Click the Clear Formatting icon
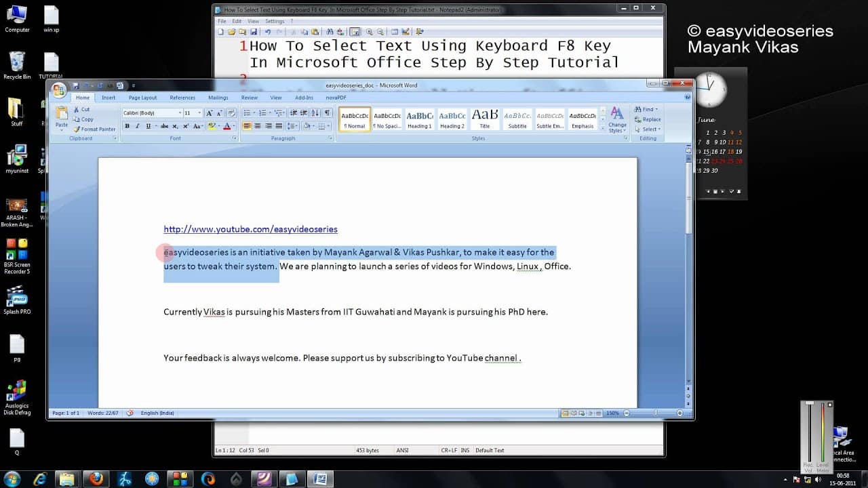 click(231, 113)
